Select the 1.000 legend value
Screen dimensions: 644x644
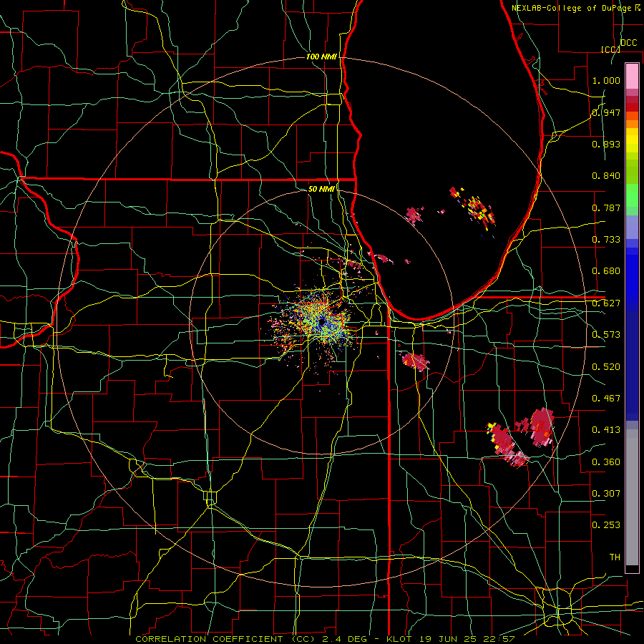pos(606,80)
